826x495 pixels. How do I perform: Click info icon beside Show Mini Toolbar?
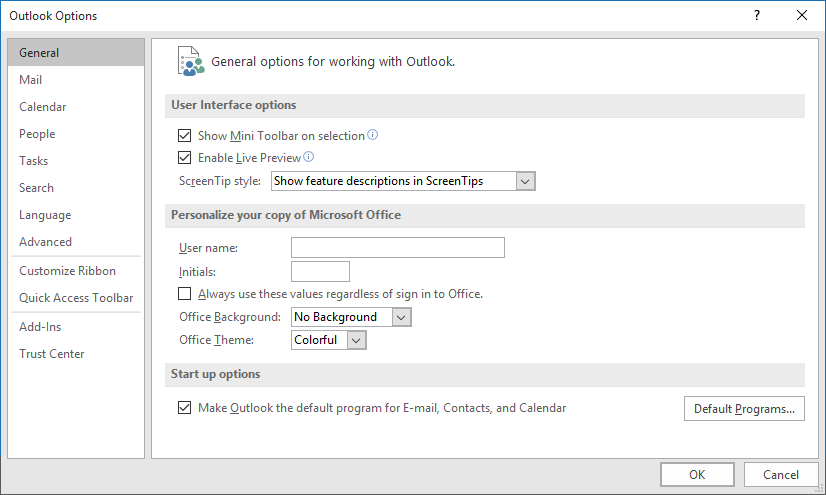tap(373, 135)
